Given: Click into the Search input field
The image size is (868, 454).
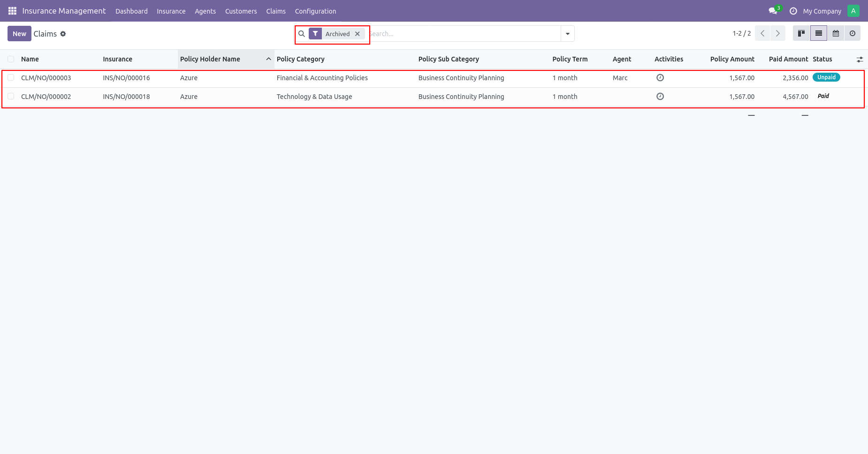Looking at the screenshot, I should pyautogui.click(x=464, y=34).
